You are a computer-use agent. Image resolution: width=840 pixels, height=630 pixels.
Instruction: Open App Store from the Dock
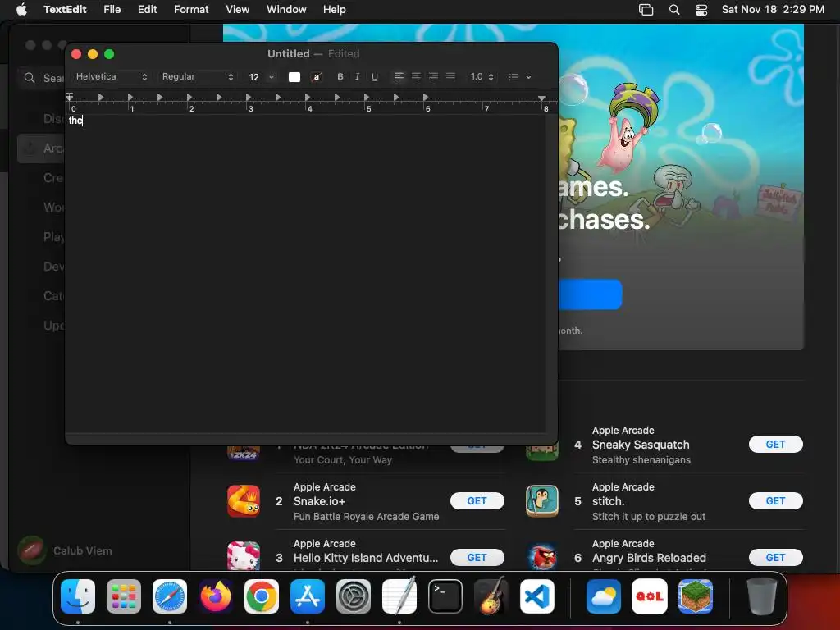pos(308,596)
